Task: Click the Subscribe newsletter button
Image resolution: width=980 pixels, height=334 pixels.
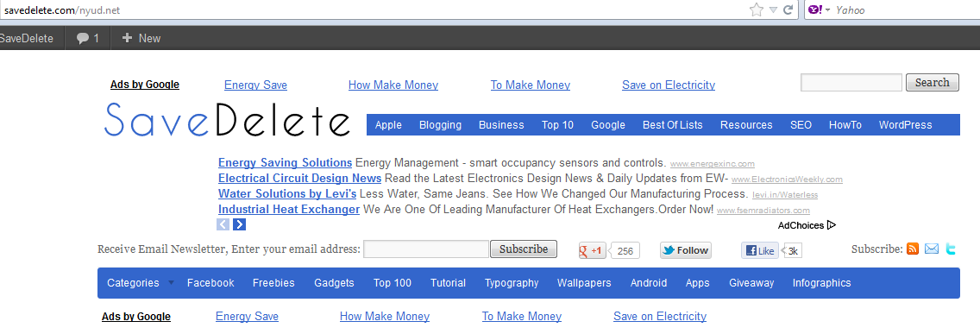Action: (524, 249)
